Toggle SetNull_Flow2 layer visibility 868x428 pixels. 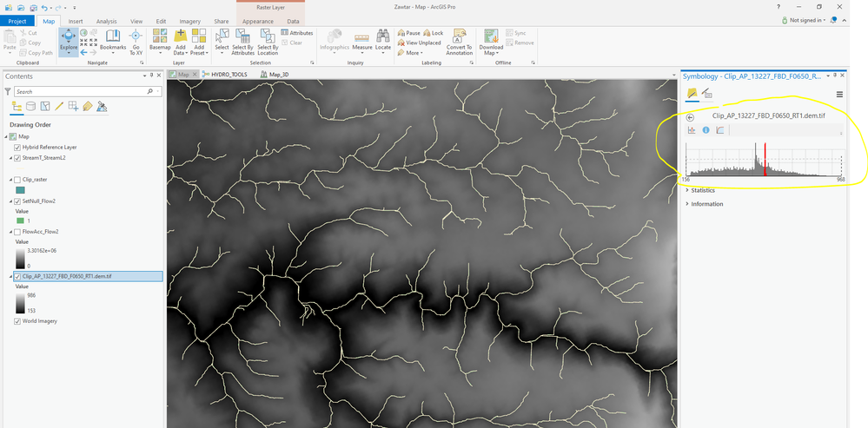[x=17, y=201]
